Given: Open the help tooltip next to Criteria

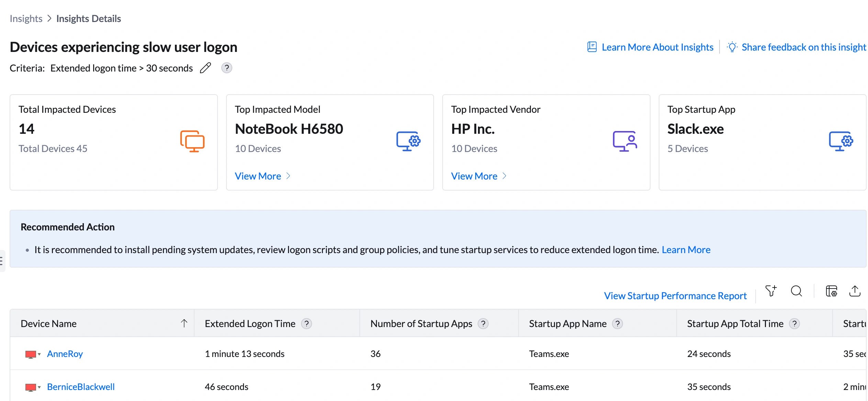Looking at the screenshot, I should point(226,68).
